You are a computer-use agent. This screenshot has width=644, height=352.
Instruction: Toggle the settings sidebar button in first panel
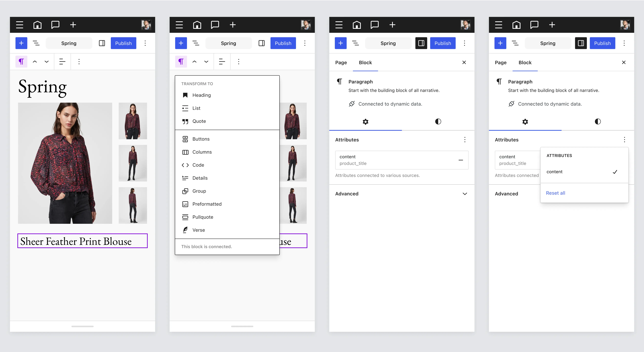pyautogui.click(x=102, y=43)
